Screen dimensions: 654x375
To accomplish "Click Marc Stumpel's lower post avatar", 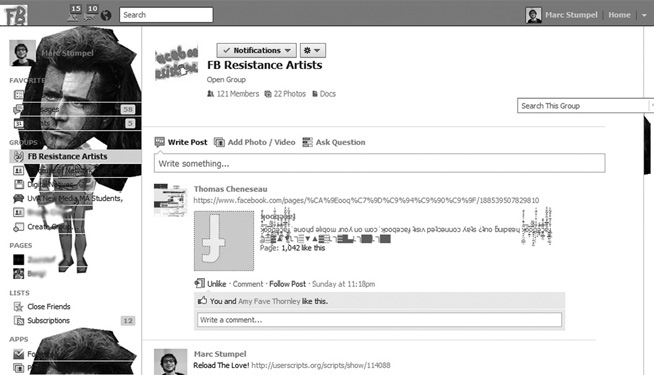I will (x=170, y=362).
